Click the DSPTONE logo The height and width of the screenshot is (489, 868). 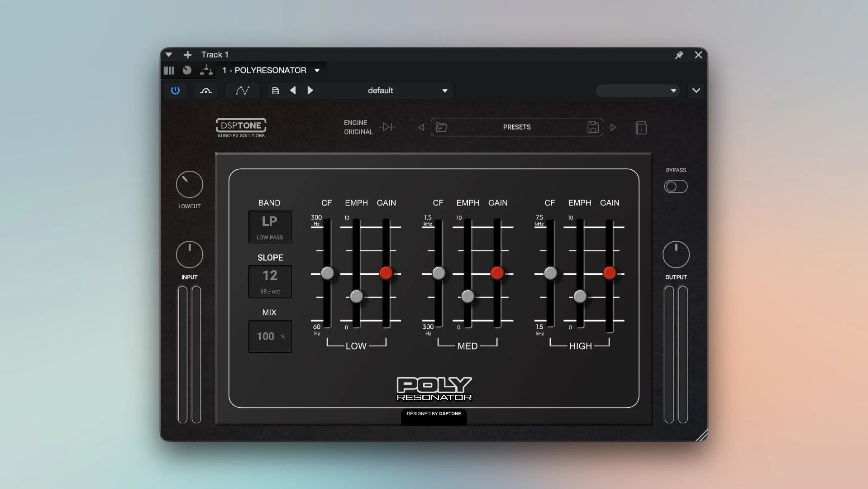241,128
